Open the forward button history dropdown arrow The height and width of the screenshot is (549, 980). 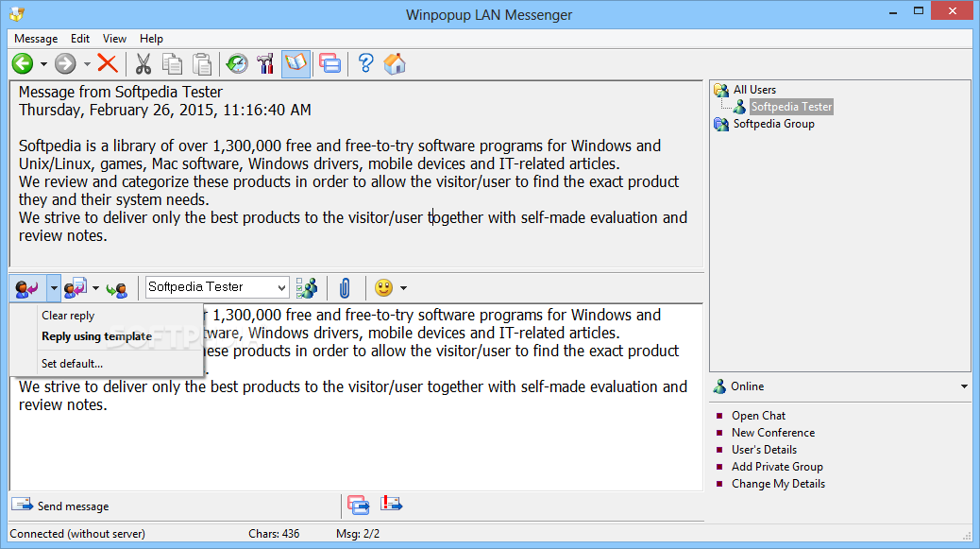coord(87,63)
